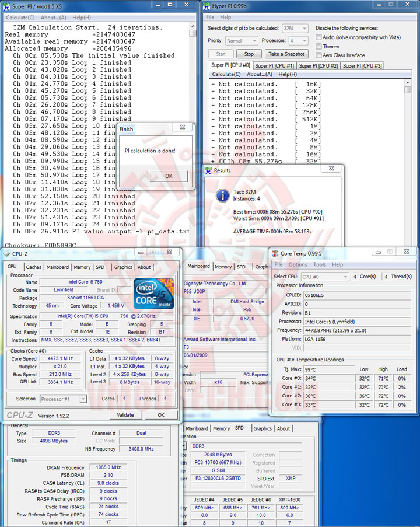Open the Help menu in Core Temp
The image size is (420, 527).
[337, 264]
